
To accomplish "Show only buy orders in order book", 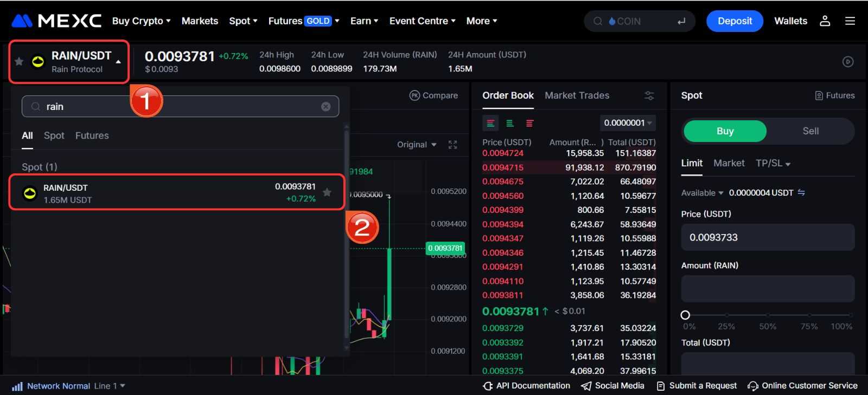I will [510, 124].
